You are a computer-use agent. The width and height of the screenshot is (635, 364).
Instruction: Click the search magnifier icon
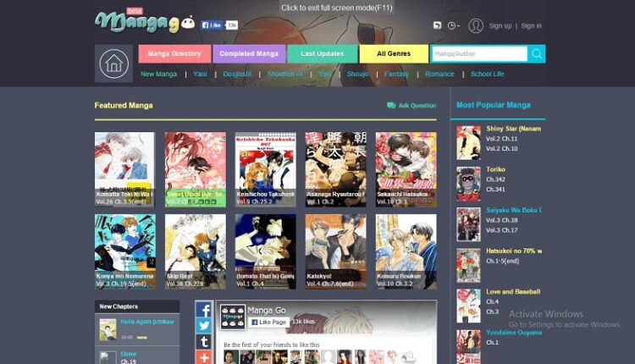[x=537, y=54]
